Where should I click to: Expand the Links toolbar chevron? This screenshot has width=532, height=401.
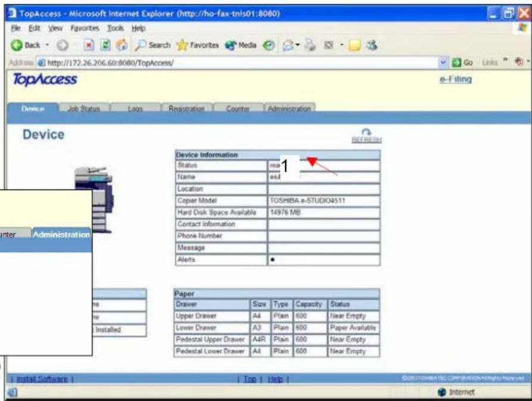click(506, 60)
